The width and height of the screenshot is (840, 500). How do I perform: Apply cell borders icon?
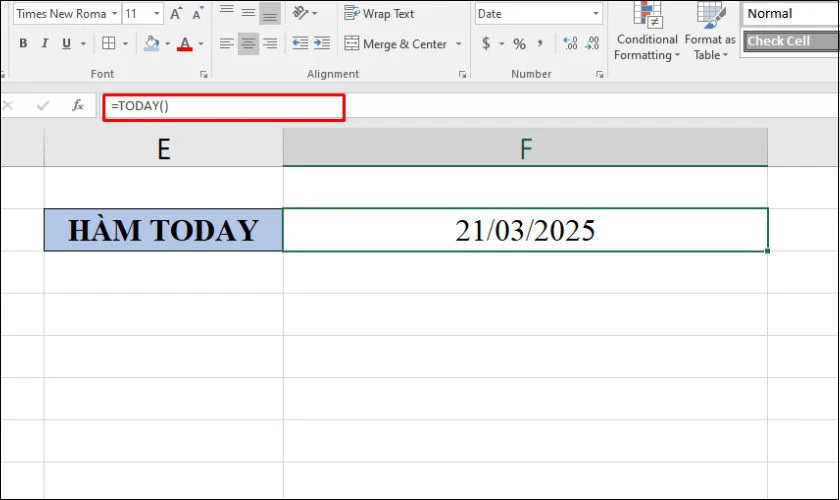(x=109, y=43)
